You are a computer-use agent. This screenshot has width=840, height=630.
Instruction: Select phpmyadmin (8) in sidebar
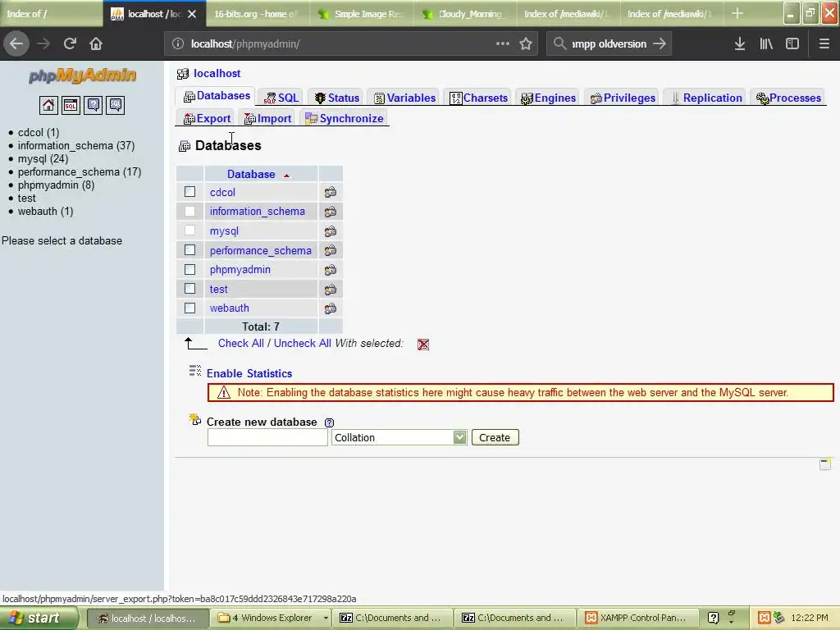(x=57, y=185)
